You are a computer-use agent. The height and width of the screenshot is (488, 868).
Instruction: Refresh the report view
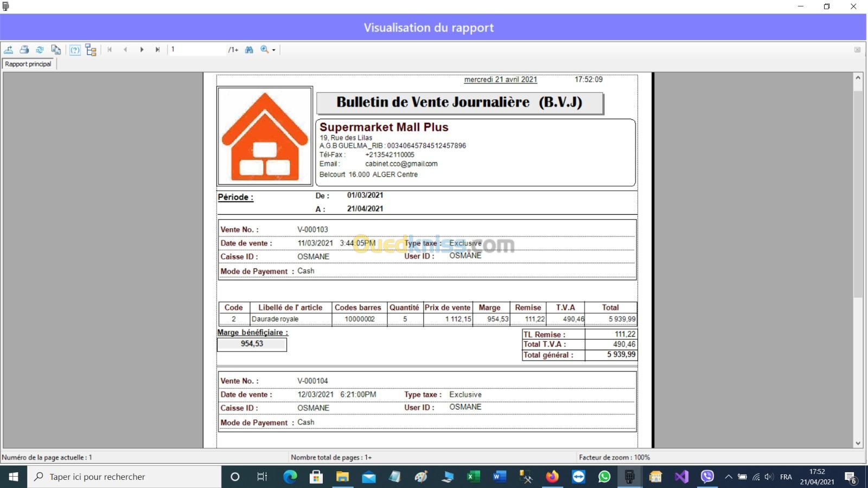tap(40, 50)
